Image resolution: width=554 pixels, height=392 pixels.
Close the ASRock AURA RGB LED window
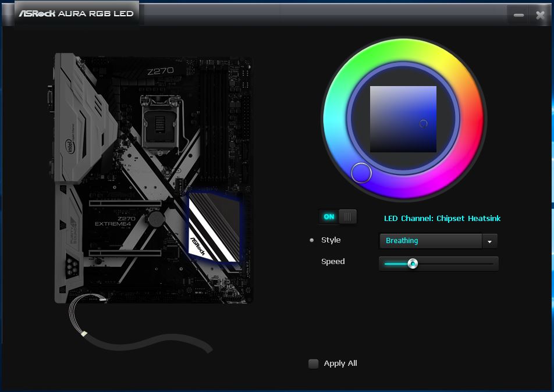(x=540, y=15)
